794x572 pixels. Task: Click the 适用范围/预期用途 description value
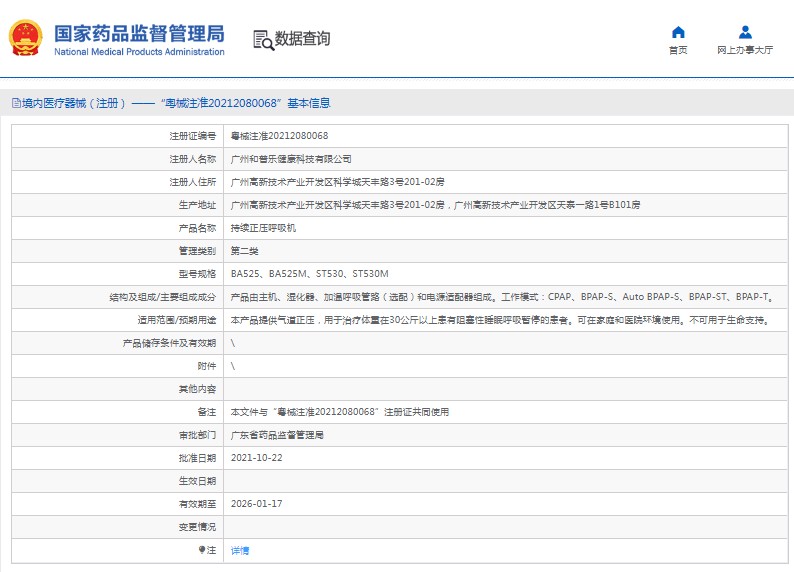(500, 320)
